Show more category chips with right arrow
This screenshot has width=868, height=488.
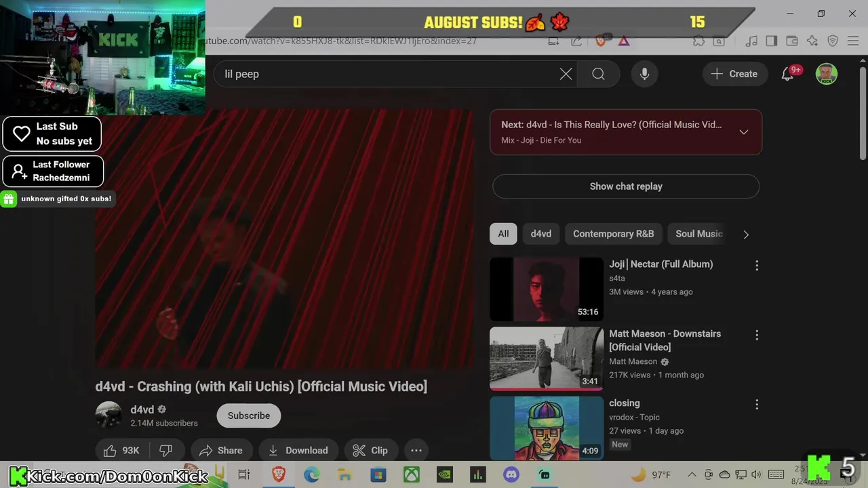pyautogui.click(x=746, y=235)
